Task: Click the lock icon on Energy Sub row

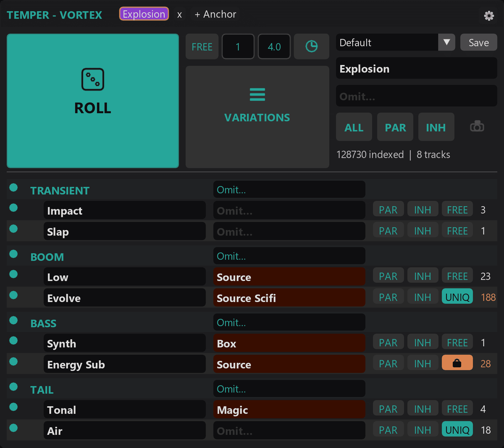Action: (x=457, y=363)
